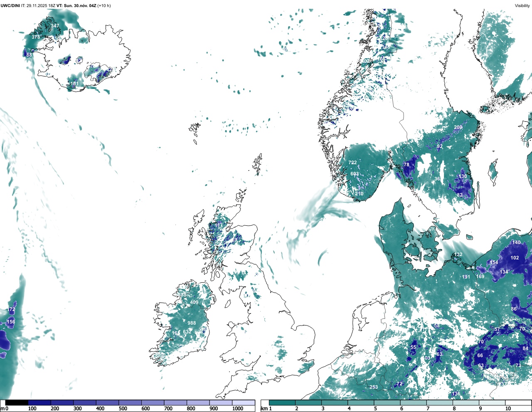Click the 'km 1' legend label
532x412 pixels.
pos(266,409)
